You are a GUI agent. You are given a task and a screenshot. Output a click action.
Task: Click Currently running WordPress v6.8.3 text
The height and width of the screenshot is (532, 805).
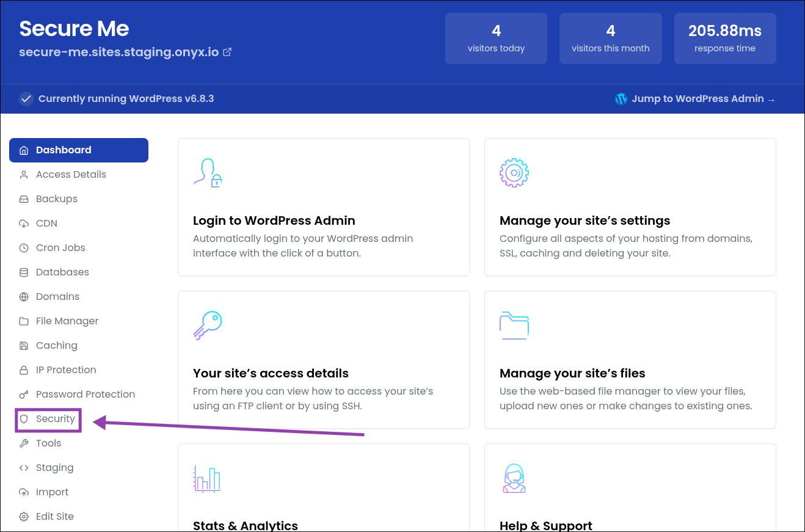(x=126, y=99)
